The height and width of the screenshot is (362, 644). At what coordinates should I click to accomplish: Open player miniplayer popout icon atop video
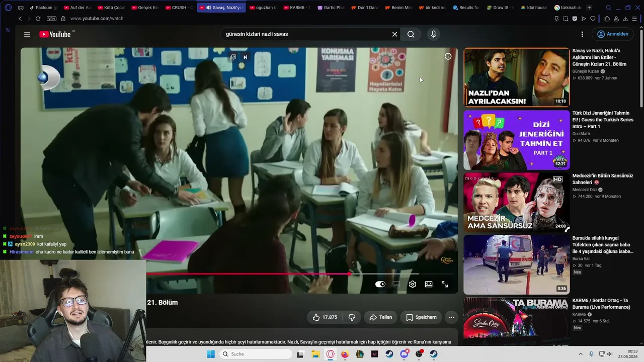[x=233, y=57]
